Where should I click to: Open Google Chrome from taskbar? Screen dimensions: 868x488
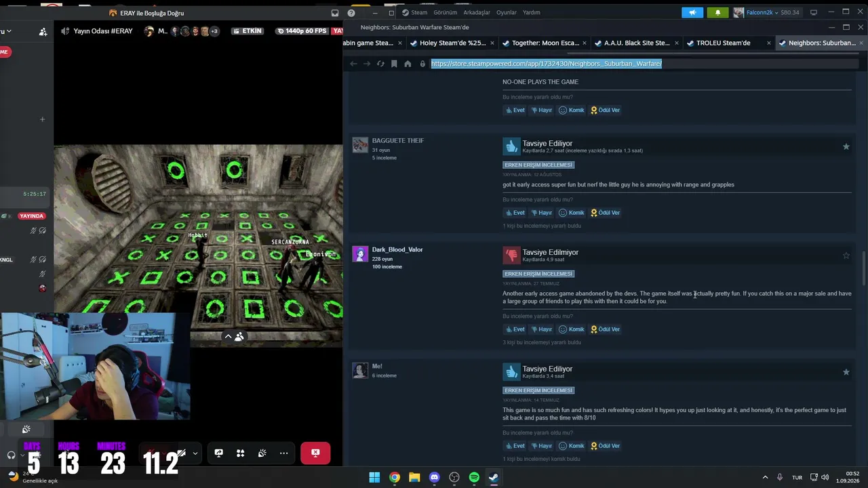(x=395, y=477)
